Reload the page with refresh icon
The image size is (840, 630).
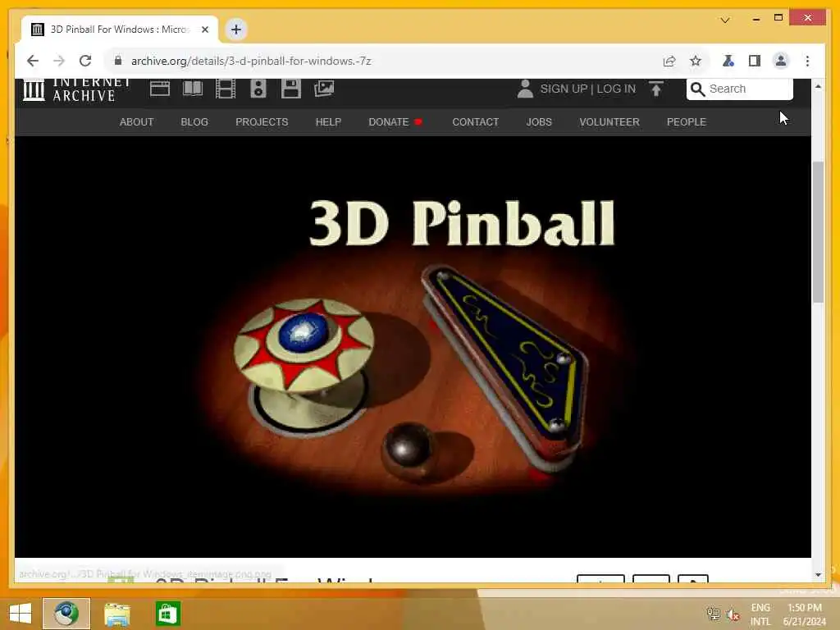pos(85,61)
